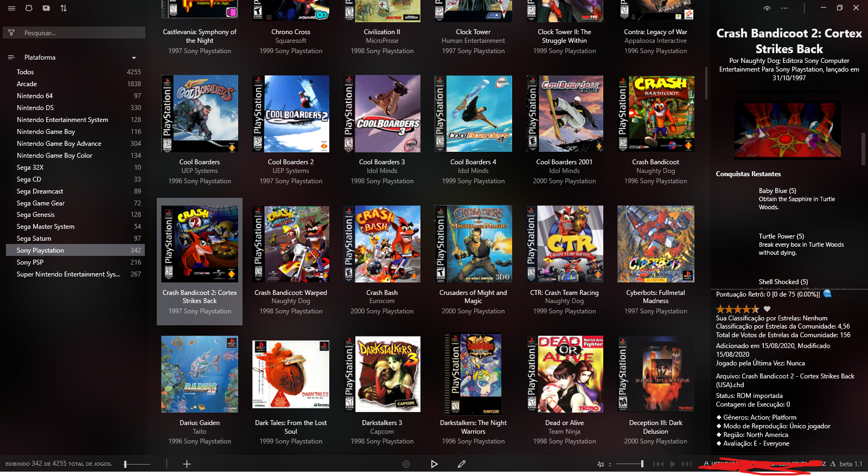This screenshot has height=476, width=868.
Task: Click the add game plus icon
Action: coord(187,464)
